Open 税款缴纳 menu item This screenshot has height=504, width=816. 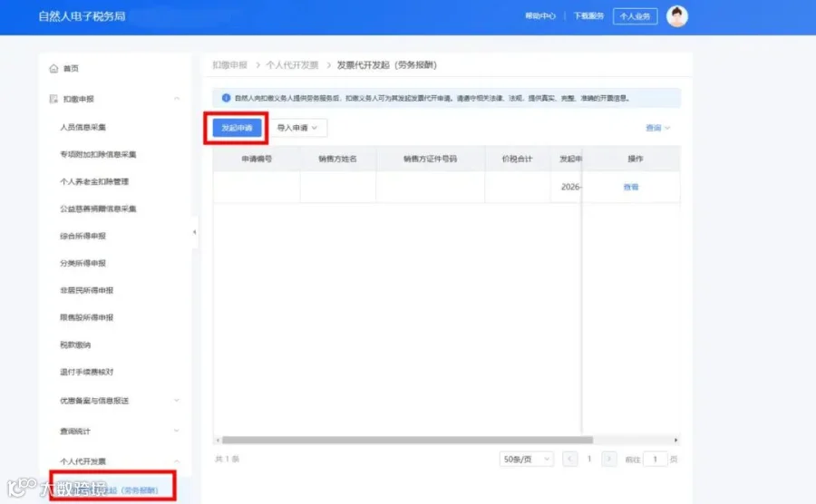[75, 344]
